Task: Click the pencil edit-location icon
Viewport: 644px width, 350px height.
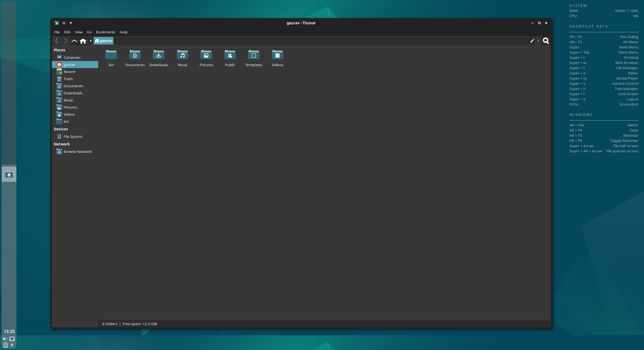Action: click(532, 41)
